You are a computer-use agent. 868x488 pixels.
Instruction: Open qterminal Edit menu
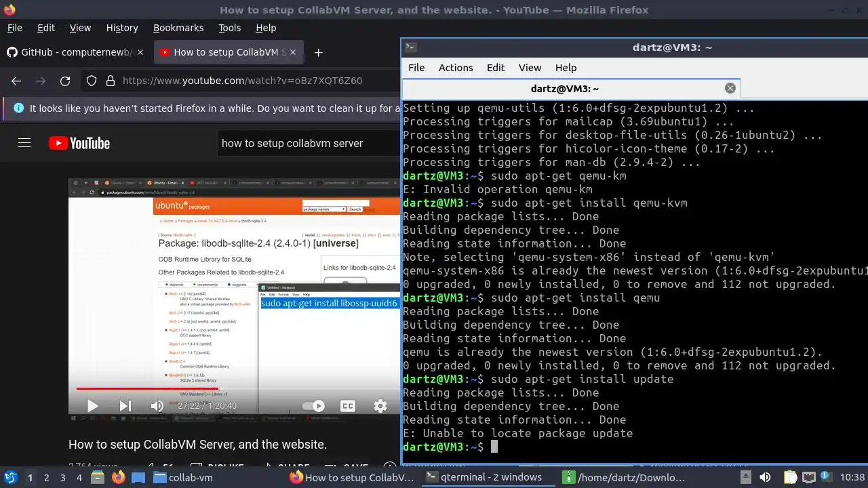pyautogui.click(x=496, y=68)
